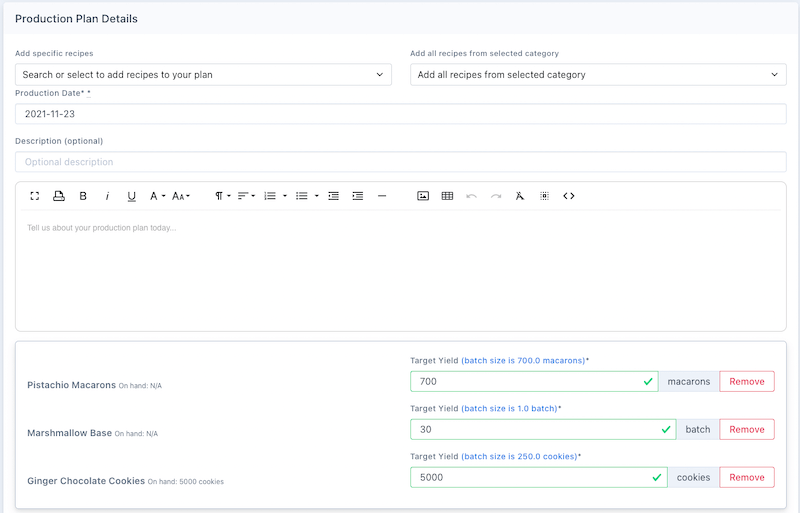This screenshot has height=513, width=800.
Task: Insert a table into the editor
Action: 447,196
